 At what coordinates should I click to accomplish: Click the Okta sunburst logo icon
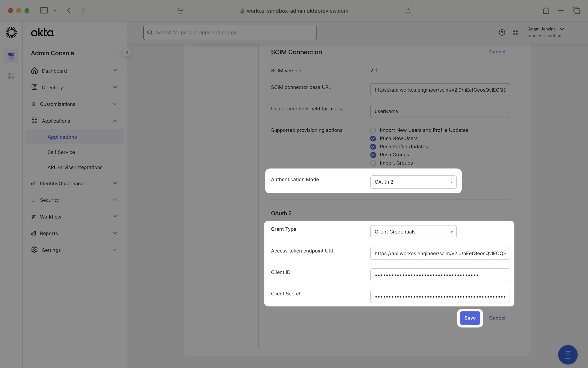point(11,32)
